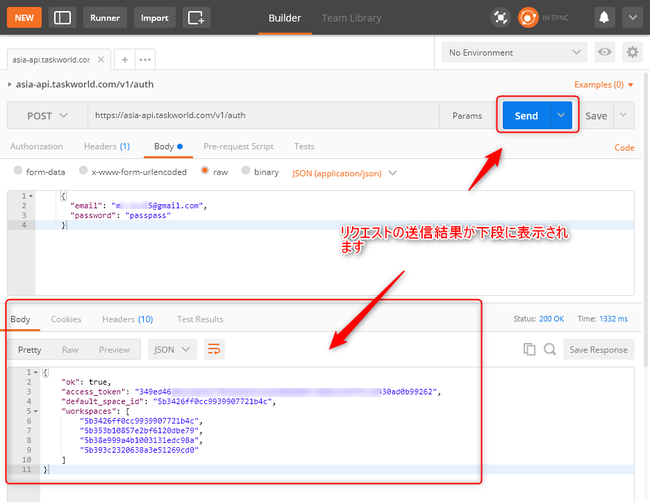Viewport: 650px width, 502px height.
Task: Open the response Headers (10) tab
Action: click(127, 319)
